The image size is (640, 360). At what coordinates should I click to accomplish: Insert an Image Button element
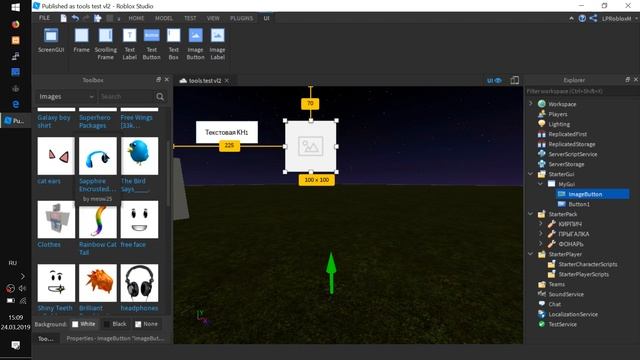click(x=196, y=44)
